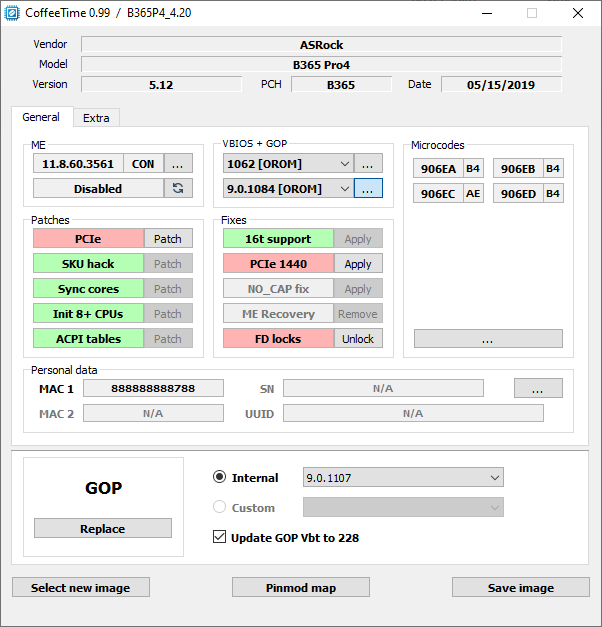Viewport: 602px width, 627px height.
Task: Select the Internal radio button
Action: (x=219, y=477)
